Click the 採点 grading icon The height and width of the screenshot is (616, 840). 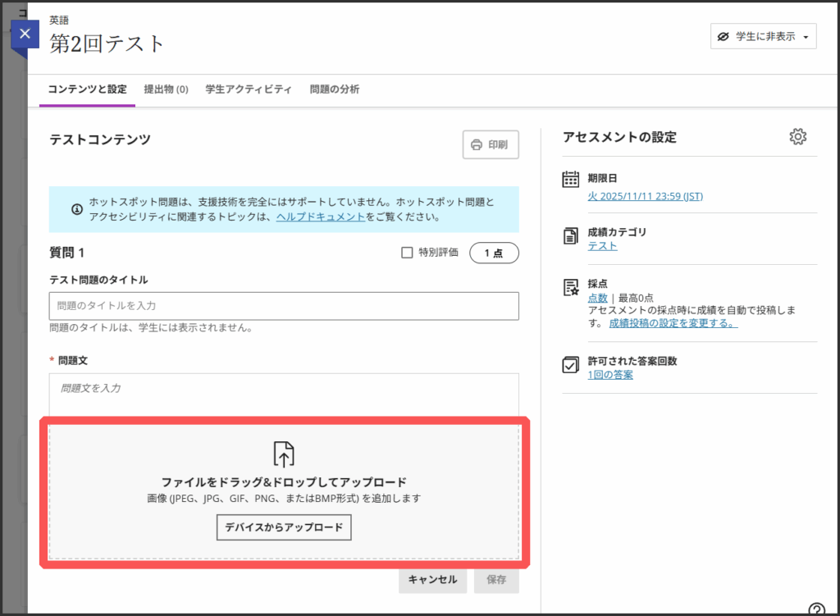coord(571,287)
